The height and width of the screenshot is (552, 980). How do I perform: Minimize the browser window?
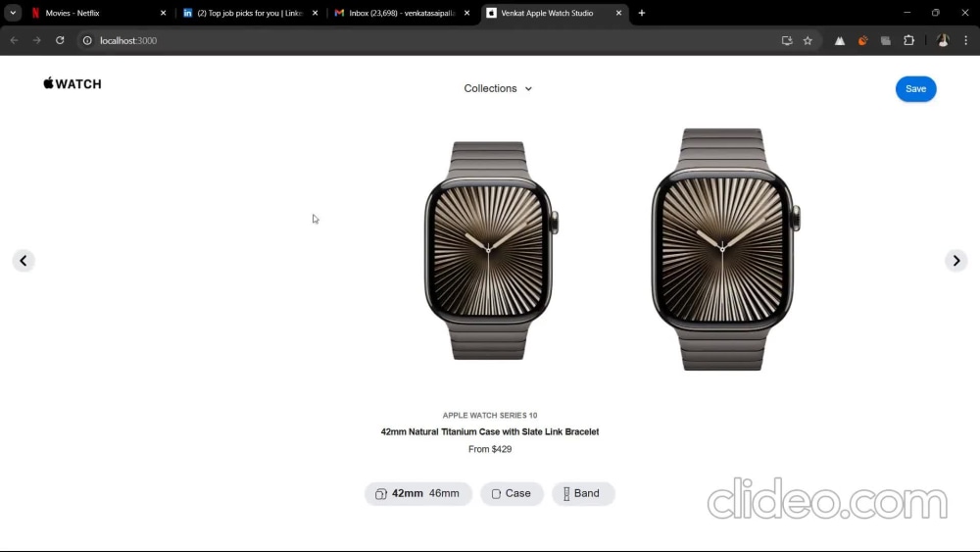[906, 13]
